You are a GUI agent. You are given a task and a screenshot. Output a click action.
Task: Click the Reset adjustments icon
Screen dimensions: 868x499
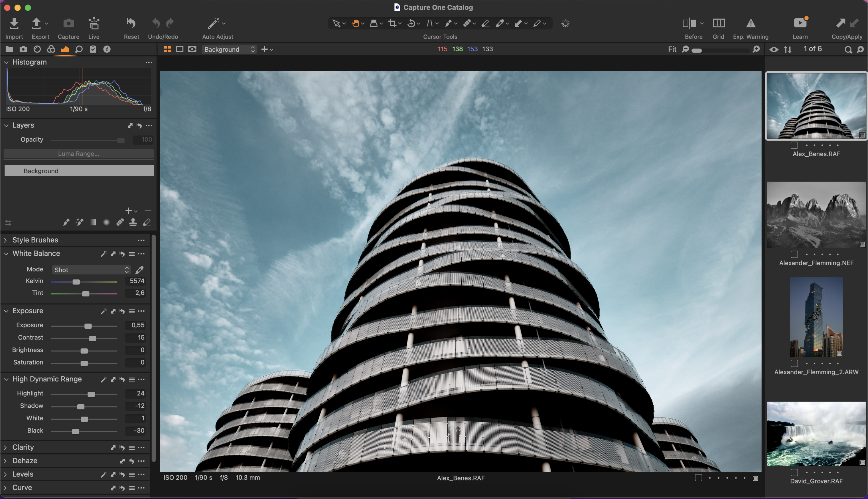pos(131,23)
